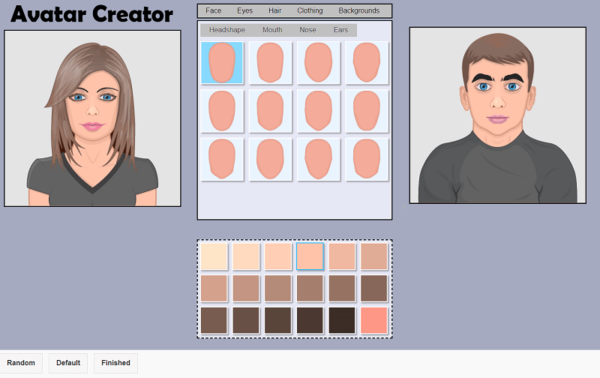The width and height of the screenshot is (600, 378).
Task: Click the male avatar preview
Action: tap(497, 115)
